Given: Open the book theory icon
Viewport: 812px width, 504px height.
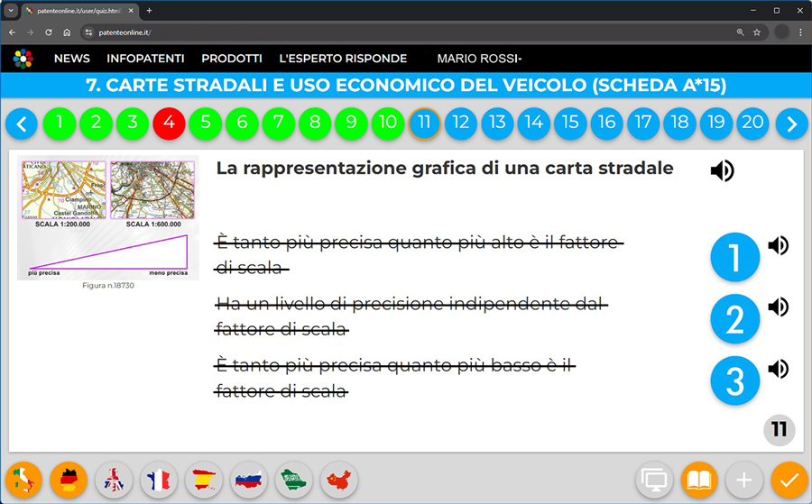Looking at the screenshot, I should point(699,480).
